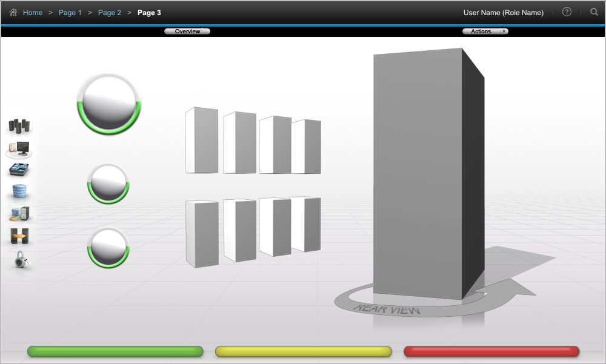Click the home icon in breadcrumb
Image resolution: width=606 pixels, height=364 pixels.
(13, 12)
